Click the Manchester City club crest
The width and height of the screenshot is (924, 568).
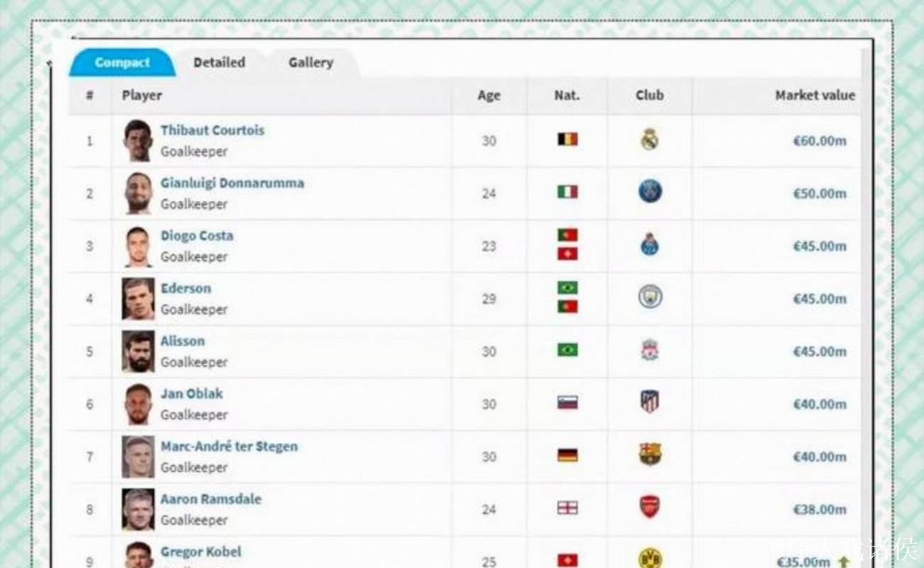tap(649, 297)
